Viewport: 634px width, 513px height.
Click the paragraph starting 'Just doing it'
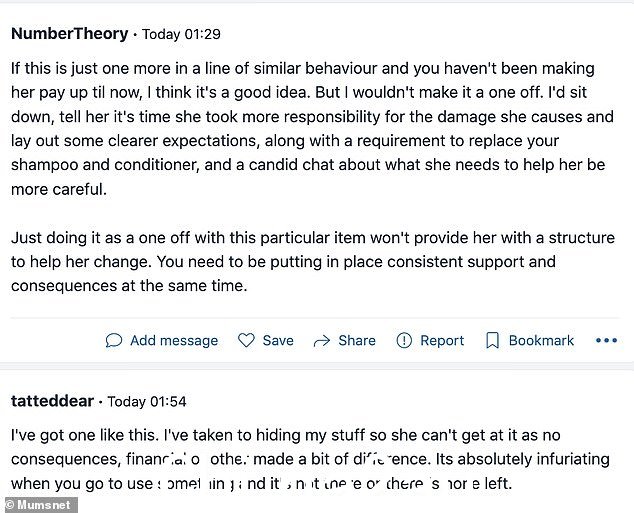point(313,262)
